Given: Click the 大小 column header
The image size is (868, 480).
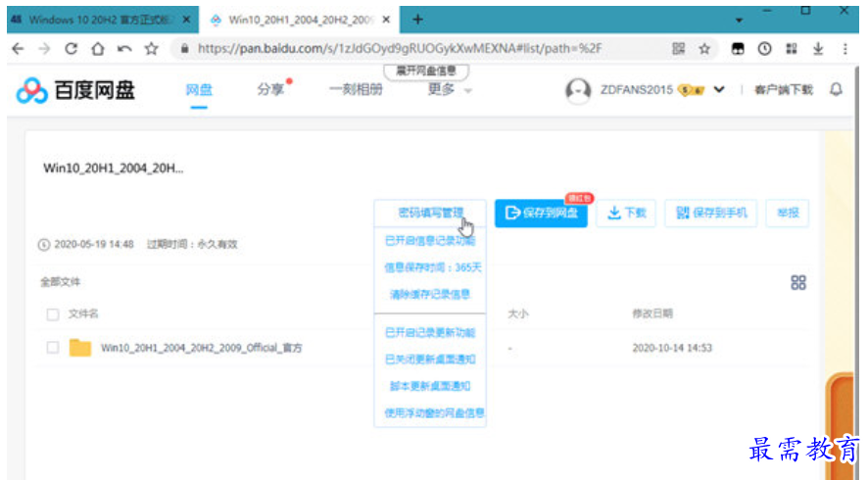Looking at the screenshot, I should (x=518, y=313).
